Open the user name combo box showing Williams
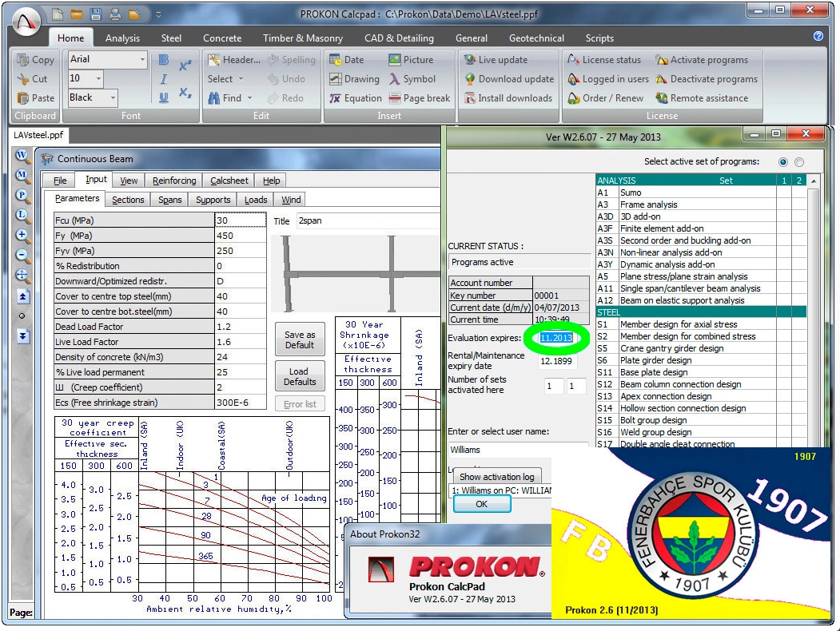Screen dimensions: 840x631 [x=517, y=450]
